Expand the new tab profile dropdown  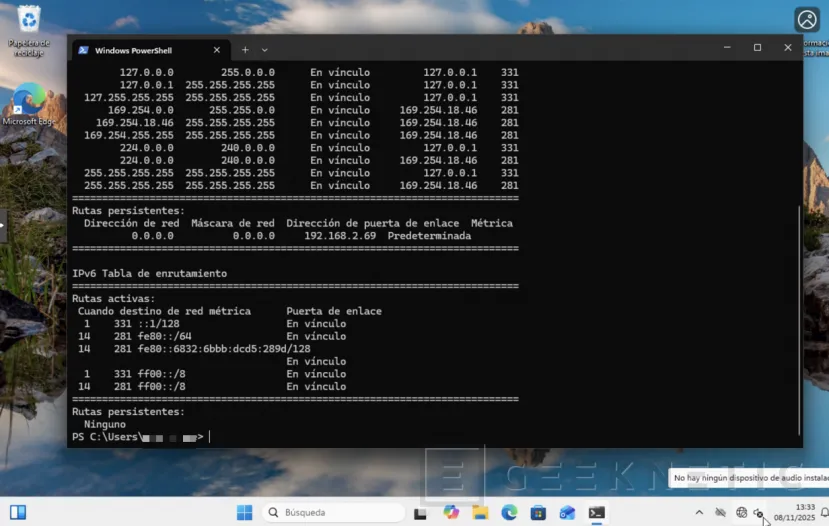click(x=265, y=49)
